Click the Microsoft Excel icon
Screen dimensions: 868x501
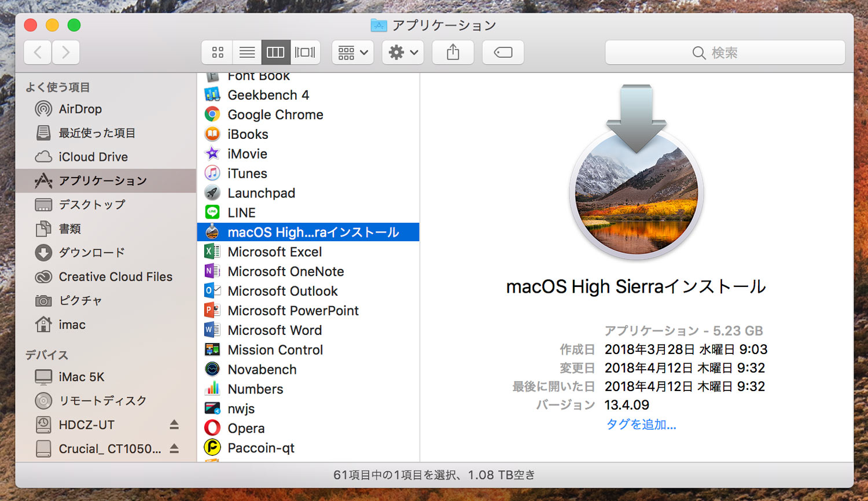pyautogui.click(x=212, y=252)
